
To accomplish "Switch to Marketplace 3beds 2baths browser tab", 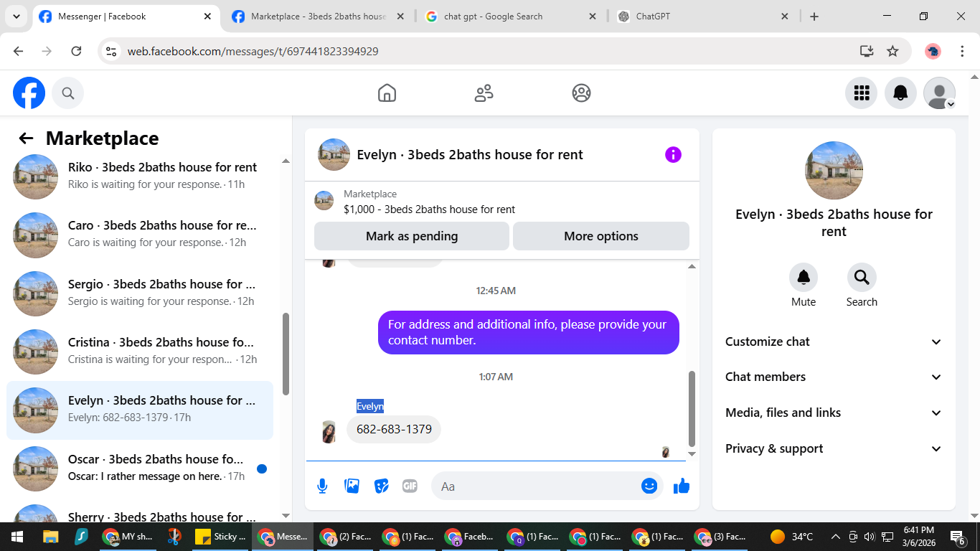I will pos(318,17).
